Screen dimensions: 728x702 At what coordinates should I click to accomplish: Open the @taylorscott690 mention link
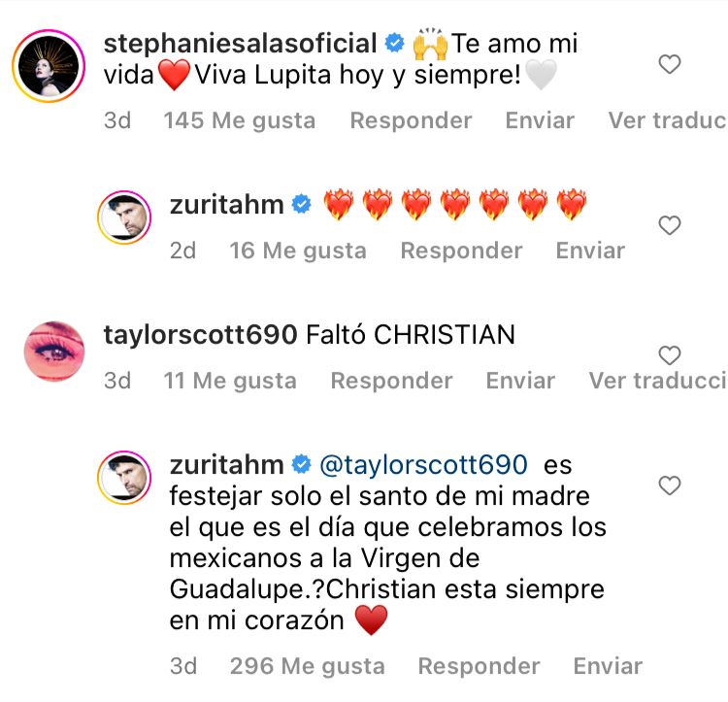click(423, 465)
